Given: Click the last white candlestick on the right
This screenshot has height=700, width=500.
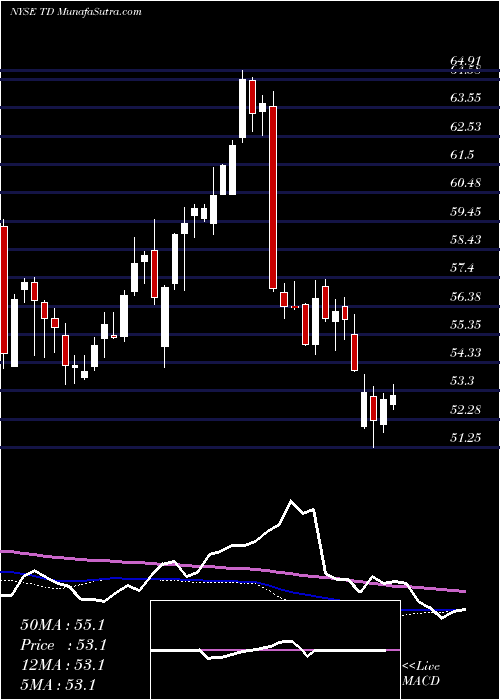Looking at the screenshot, I should (x=393, y=400).
